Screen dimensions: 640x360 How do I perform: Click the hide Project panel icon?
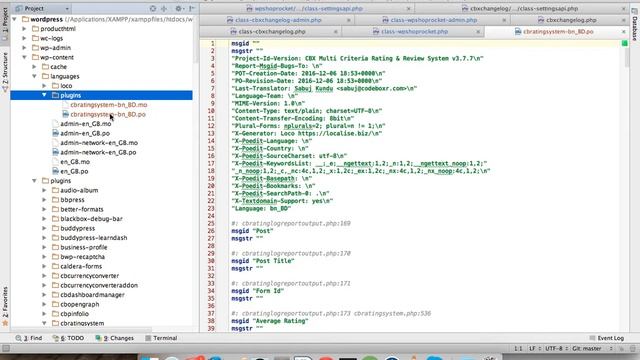pos(192,8)
